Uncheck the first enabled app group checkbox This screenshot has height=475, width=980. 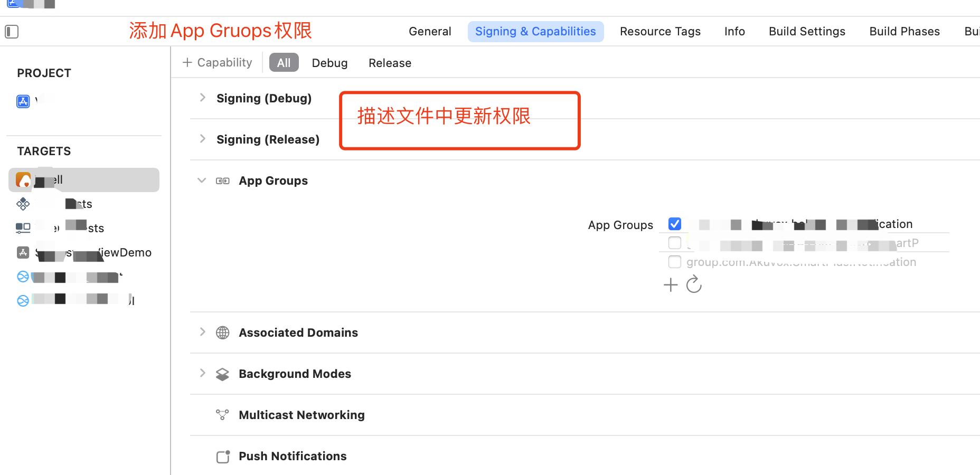coord(675,224)
